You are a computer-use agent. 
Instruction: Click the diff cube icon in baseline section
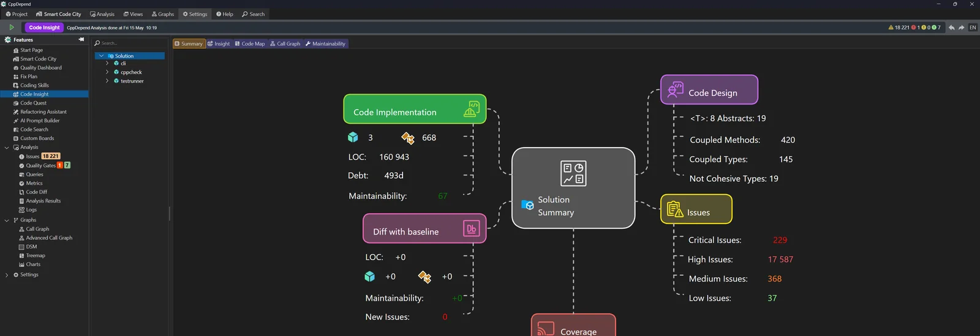(x=369, y=277)
